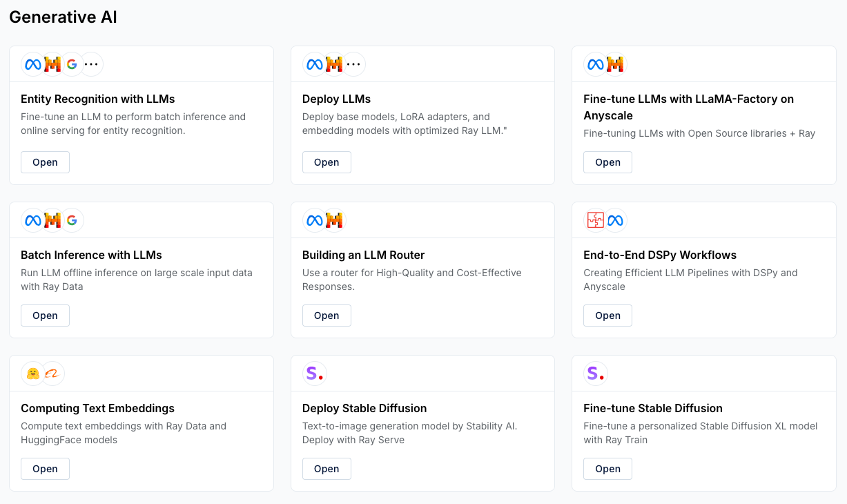Click the 'Batch Inference with LLMs' title
847x504 pixels.
(91, 255)
